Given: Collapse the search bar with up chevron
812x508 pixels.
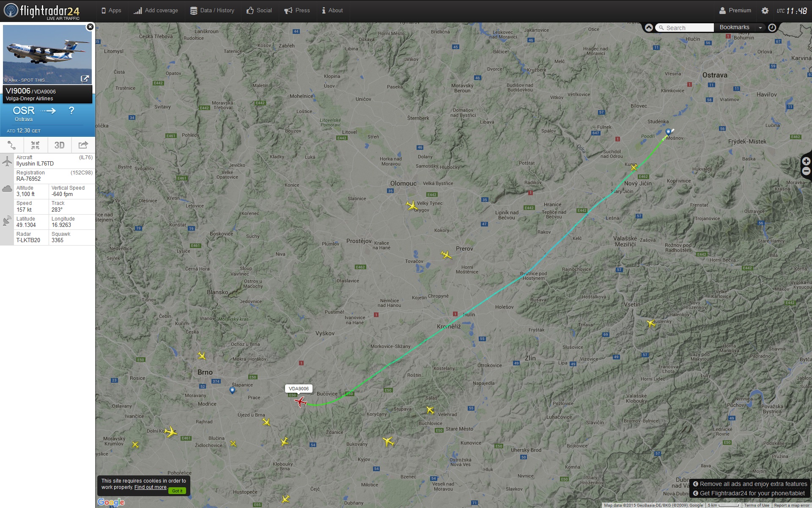Looking at the screenshot, I should coord(649,28).
